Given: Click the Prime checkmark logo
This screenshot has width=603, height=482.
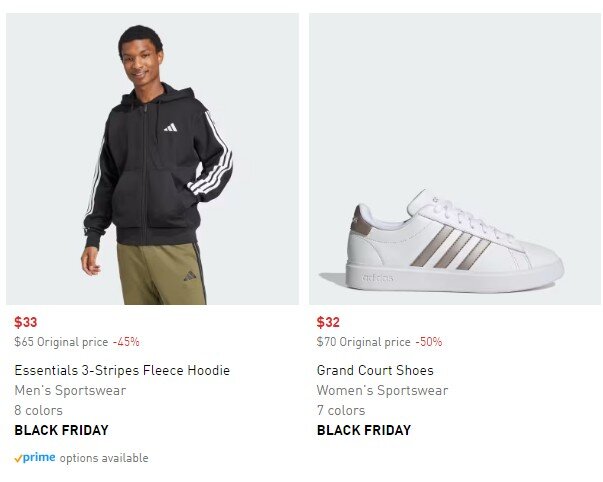Looking at the screenshot, I should click(x=35, y=458).
